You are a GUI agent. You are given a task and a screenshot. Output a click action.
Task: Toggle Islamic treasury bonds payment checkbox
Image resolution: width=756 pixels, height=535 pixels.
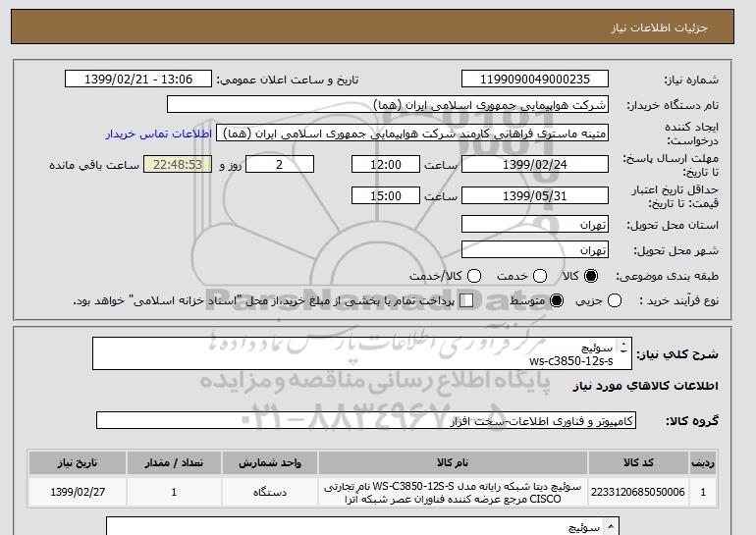coord(466,300)
